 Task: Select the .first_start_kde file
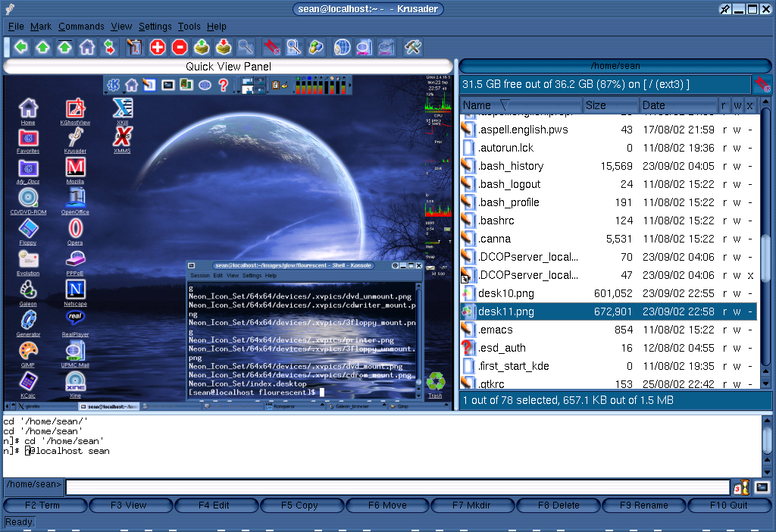tap(609, 366)
